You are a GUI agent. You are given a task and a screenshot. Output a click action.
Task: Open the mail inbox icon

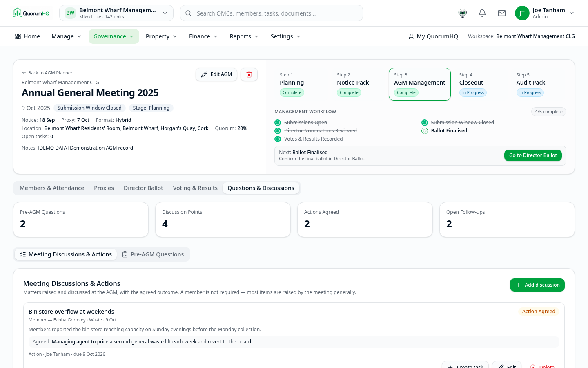[502, 13]
